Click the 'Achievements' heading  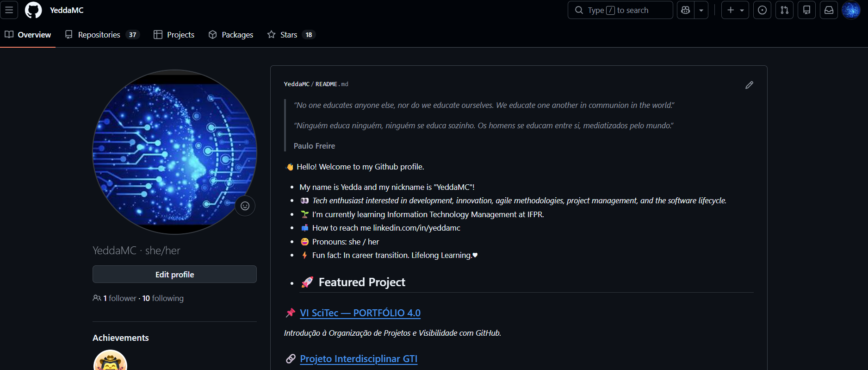121,338
